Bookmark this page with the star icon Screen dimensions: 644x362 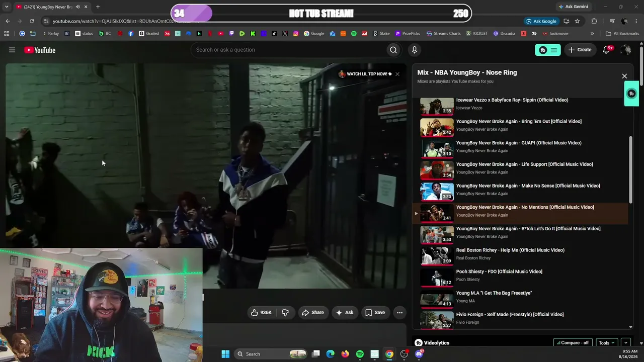pos(577,21)
